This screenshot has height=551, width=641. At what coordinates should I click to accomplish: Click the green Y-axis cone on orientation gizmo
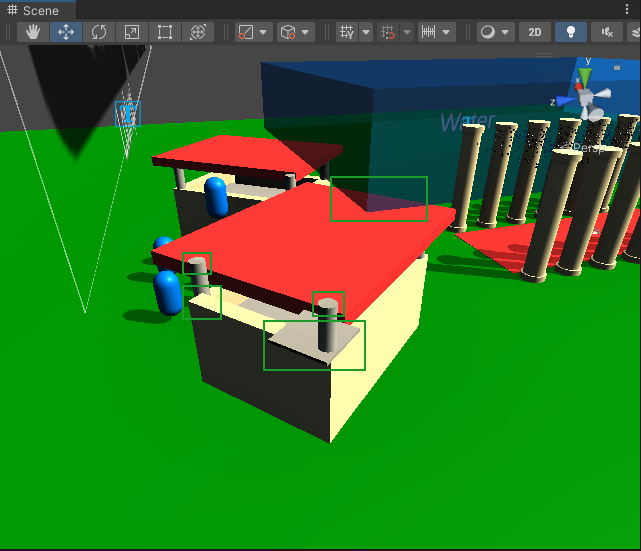(585, 78)
